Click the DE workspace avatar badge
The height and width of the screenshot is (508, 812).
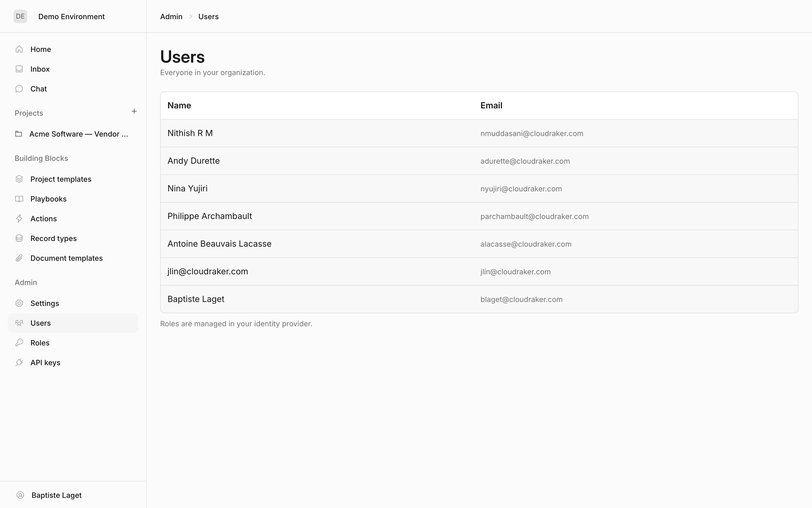click(x=20, y=16)
